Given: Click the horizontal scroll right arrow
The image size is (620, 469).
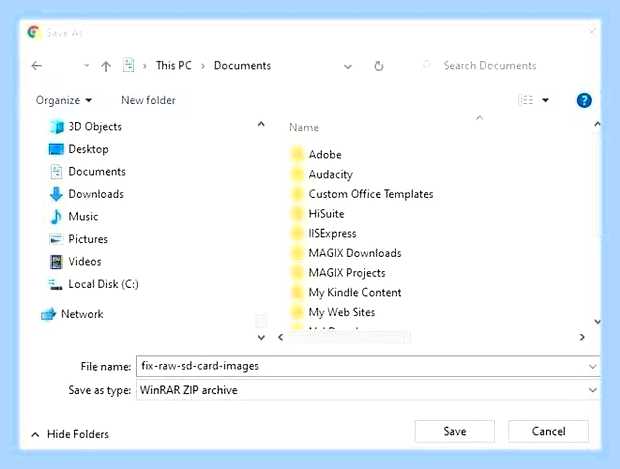Looking at the screenshot, I should (x=582, y=337).
